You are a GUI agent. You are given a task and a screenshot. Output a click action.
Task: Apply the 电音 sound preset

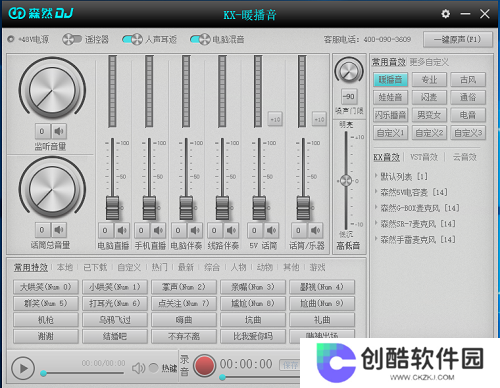(x=468, y=115)
